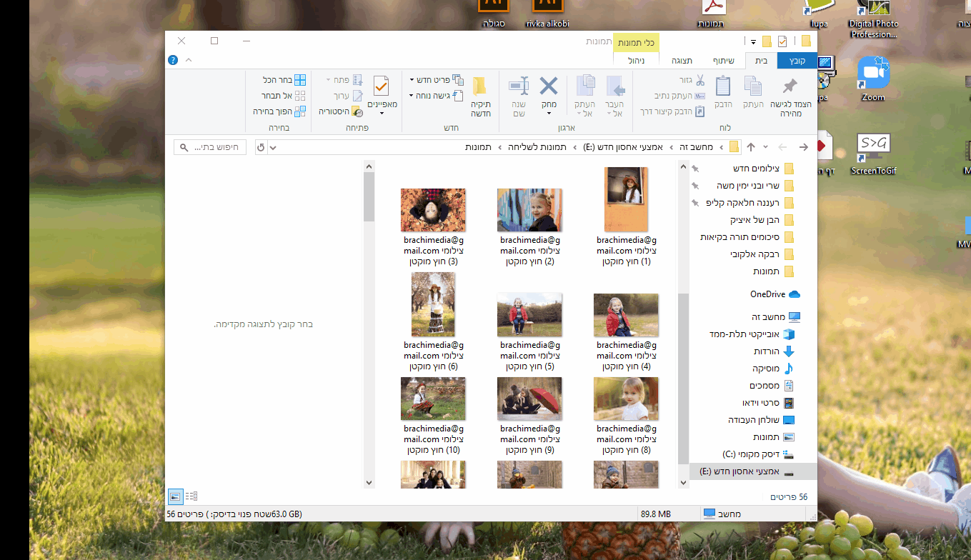971x560 pixels.
Task: Open the address bar history dropdown
Action: point(274,147)
